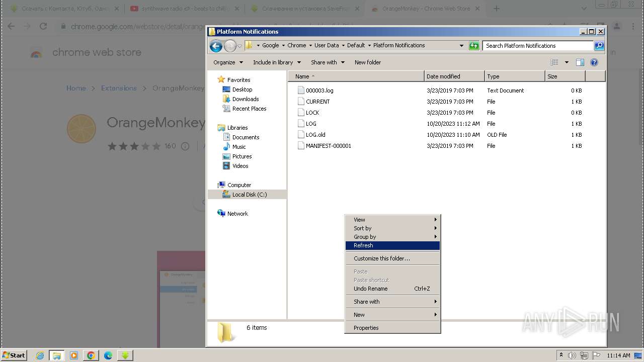
Task: Click the change view icon
Action: 554,62
